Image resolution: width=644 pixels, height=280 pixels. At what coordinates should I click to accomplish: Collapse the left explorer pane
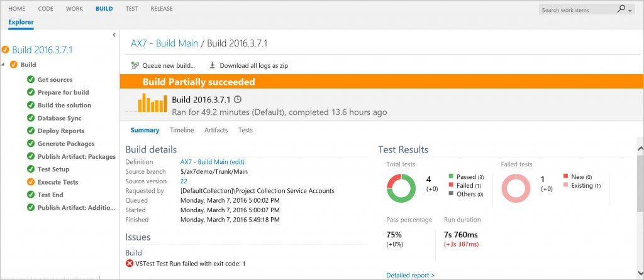[x=114, y=35]
